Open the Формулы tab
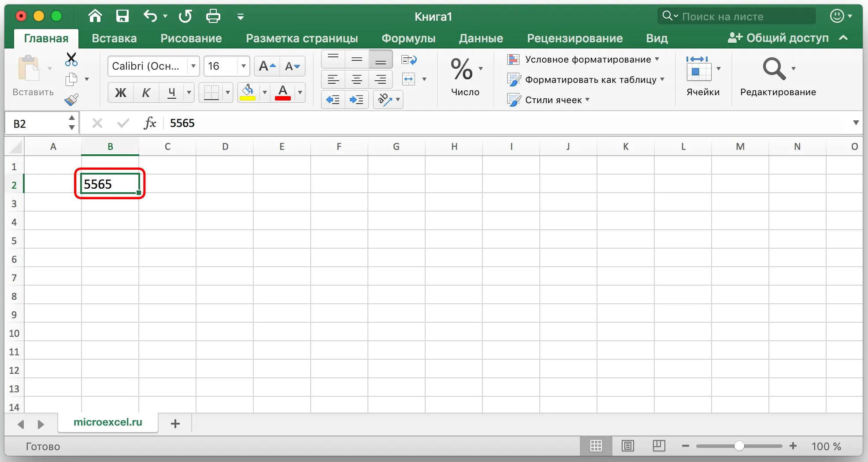 pyautogui.click(x=408, y=38)
